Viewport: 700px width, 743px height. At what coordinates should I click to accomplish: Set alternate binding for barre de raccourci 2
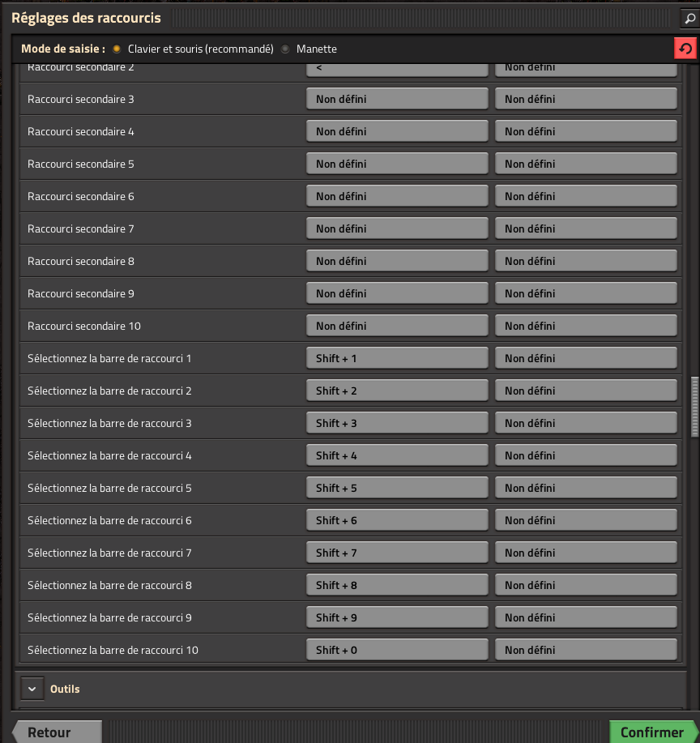pos(586,391)
